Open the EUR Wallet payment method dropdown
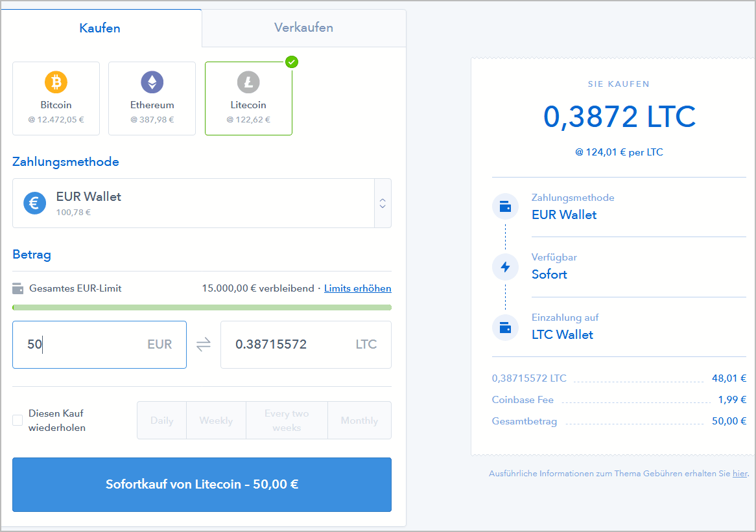The image size is (756, 532). coord(193,203)
